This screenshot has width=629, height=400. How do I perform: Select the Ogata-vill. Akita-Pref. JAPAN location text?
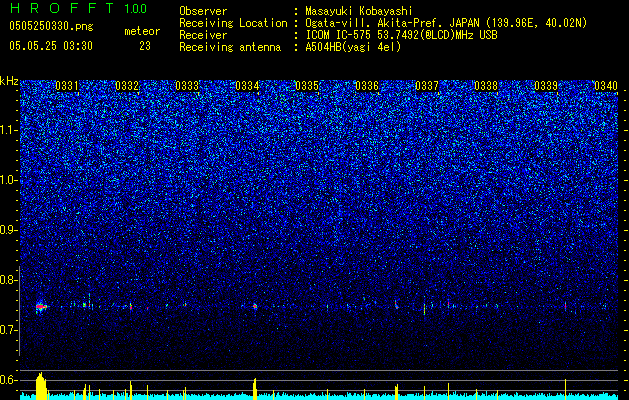pos(446,23)
